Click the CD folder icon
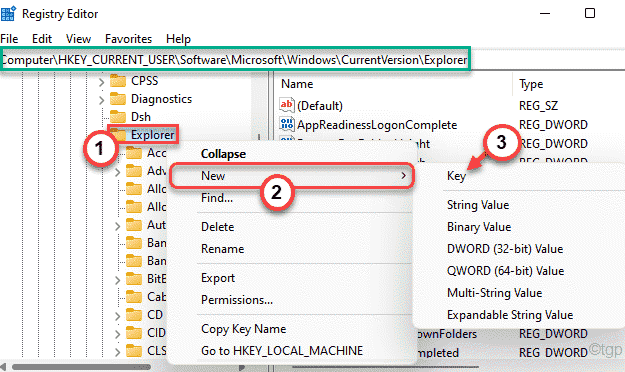Screen dimensions: 625x372 click(134, 315)
